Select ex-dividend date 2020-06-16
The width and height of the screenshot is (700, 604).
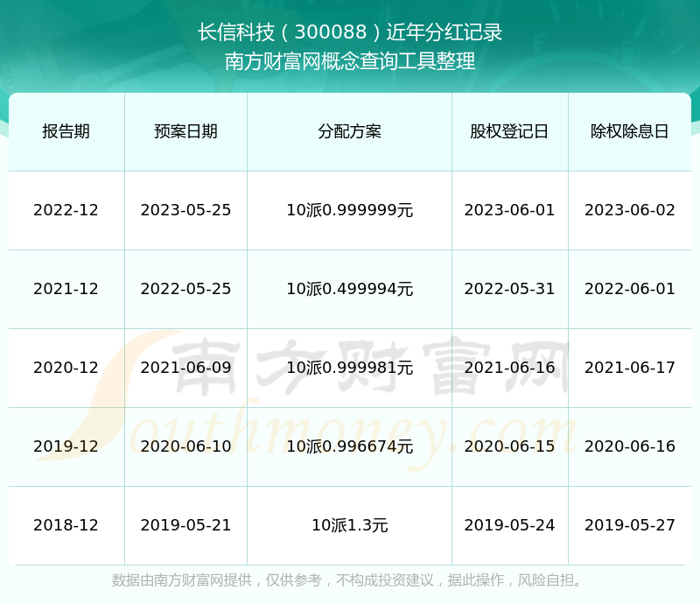pyautogui.click(x=629, y=446)
